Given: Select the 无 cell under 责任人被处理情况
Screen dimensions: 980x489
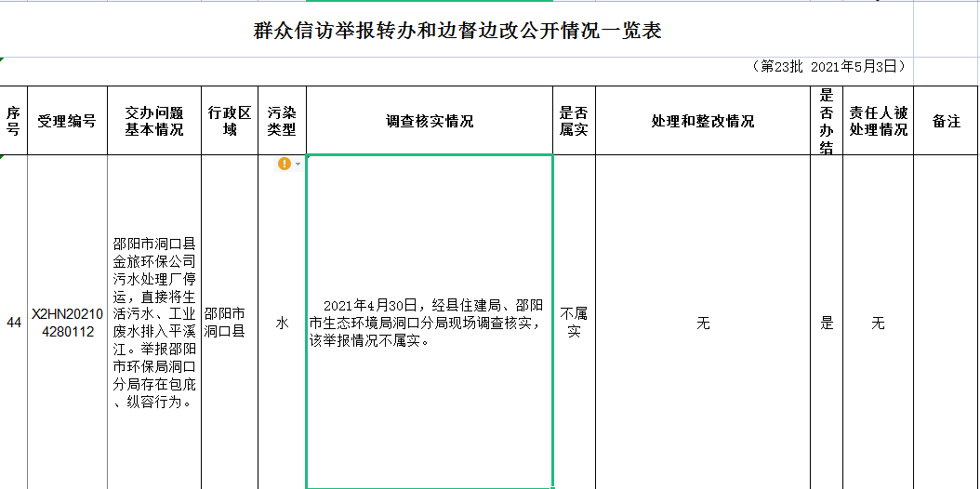Looking at the screenshot, I should [x=878, y=323].
